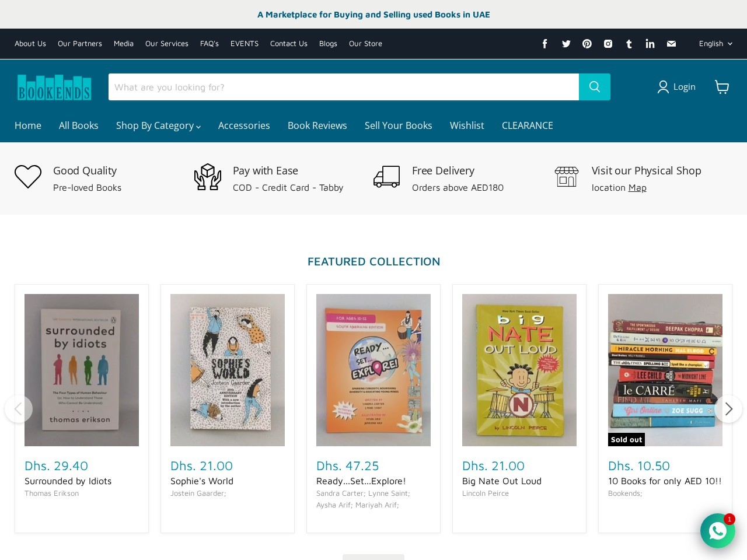Select the Wishlist navigation entry
747x560 pixels.
pyautogui.click(x=467, y=125)
